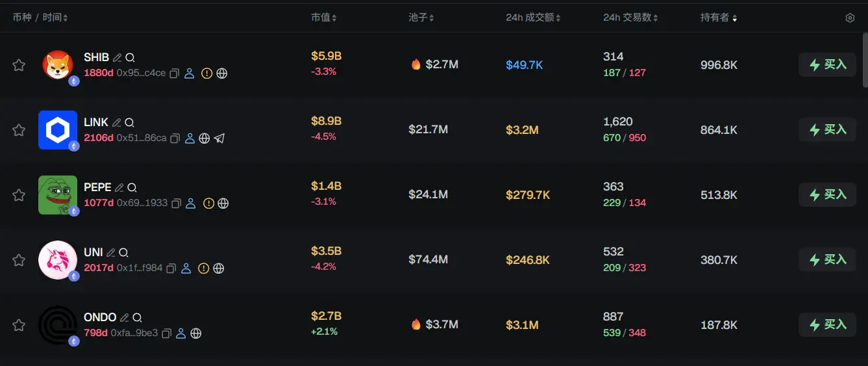Screen dimensions: 868x366
Task: Sort by the 池子 column header
Action: [x=421, y=18]
